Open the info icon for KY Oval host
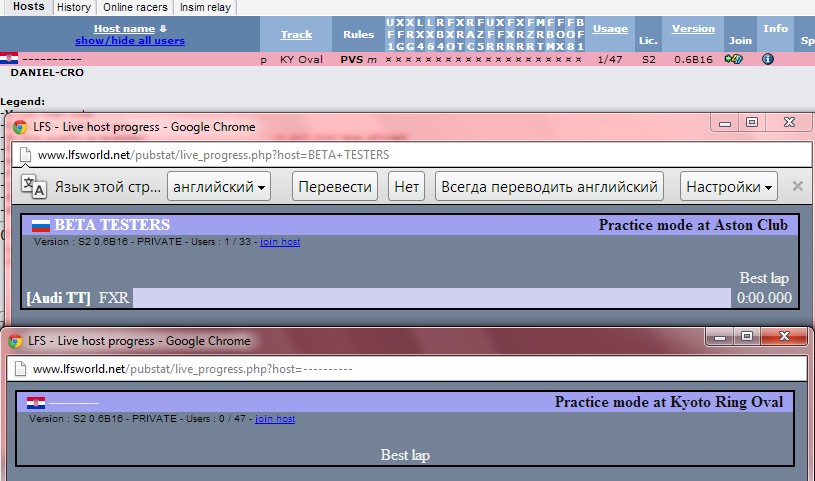This screenshot has width=815, height=481. click(768, 59)
